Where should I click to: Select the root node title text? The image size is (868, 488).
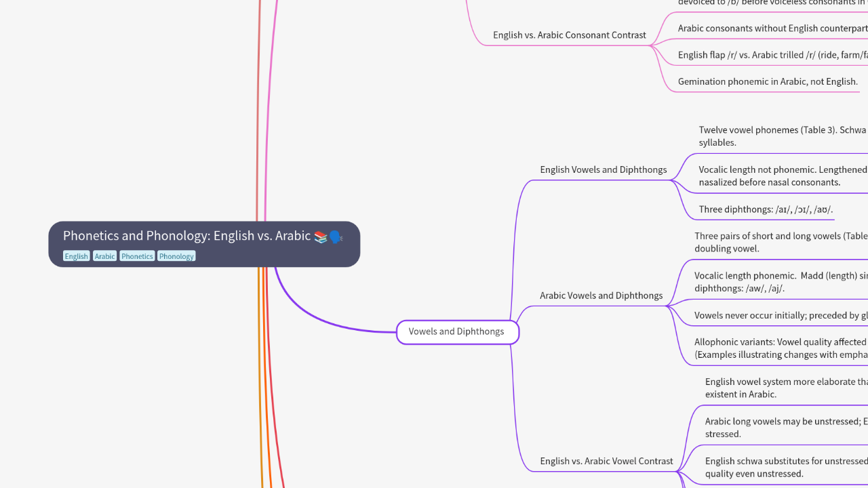point(186,236)
